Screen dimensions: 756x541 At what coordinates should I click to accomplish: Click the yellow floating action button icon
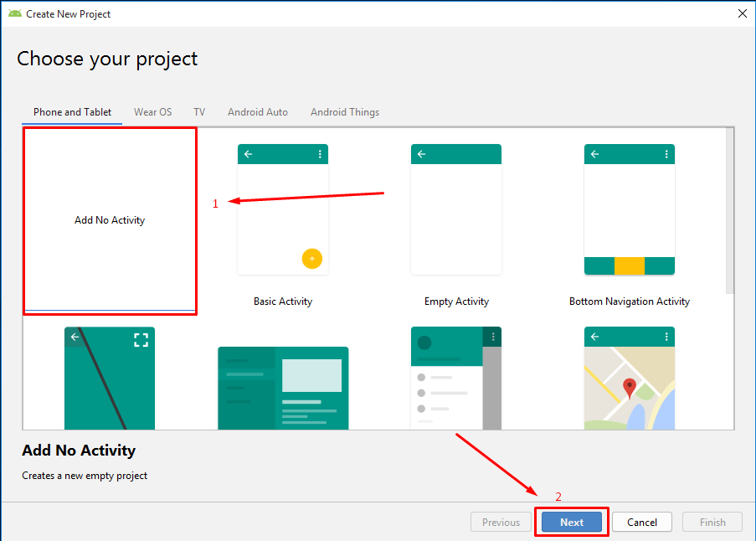311,259
